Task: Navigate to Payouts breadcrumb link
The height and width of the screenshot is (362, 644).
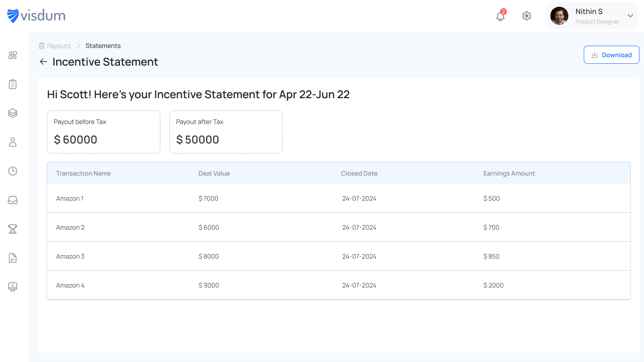Action: [58, 46]
